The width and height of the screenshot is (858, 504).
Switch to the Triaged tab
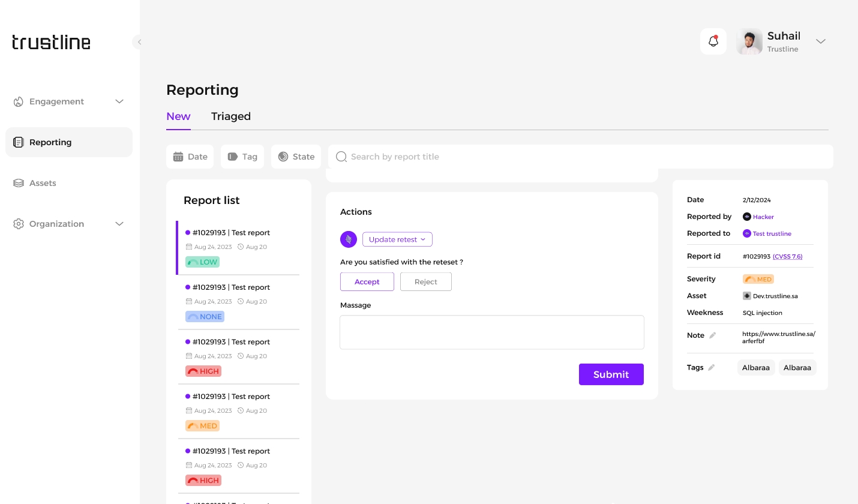(x=230, y=116)
